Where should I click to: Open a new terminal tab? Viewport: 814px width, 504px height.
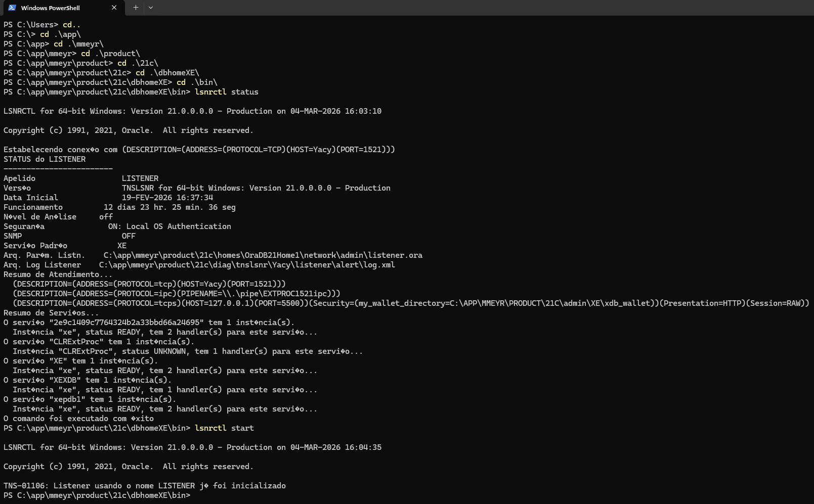pos(136,8)
